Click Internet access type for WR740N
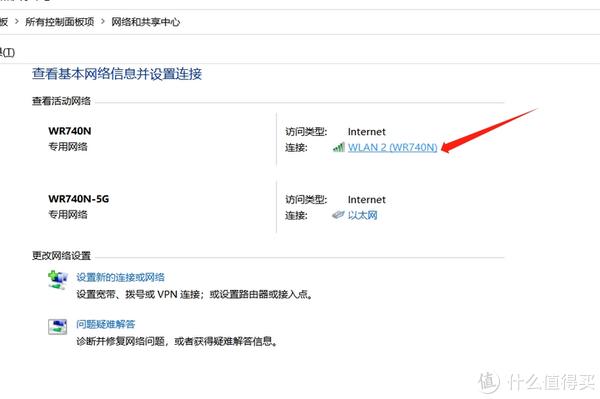The width and height of the screenshot is (600, 399). [367, 132]
